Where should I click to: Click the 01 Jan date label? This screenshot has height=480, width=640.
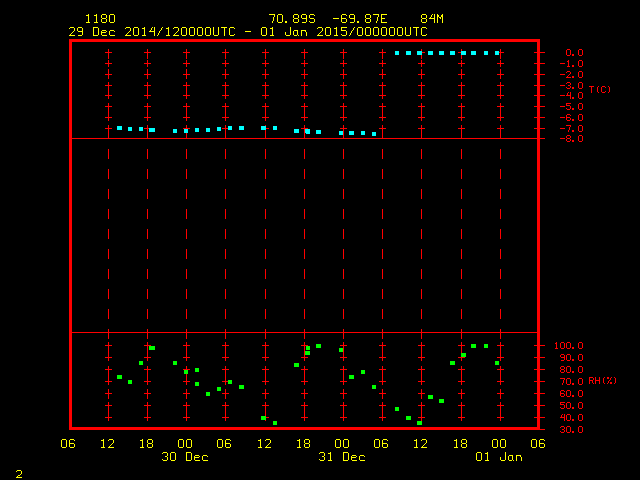(498, 457)
